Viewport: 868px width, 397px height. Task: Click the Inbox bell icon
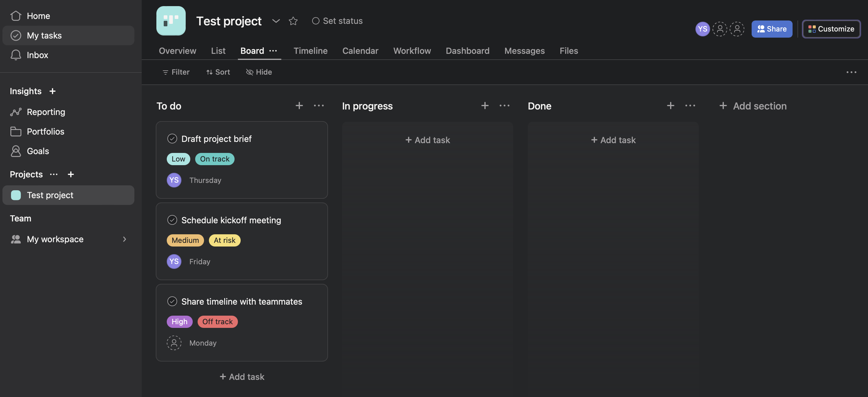[16, 55]
